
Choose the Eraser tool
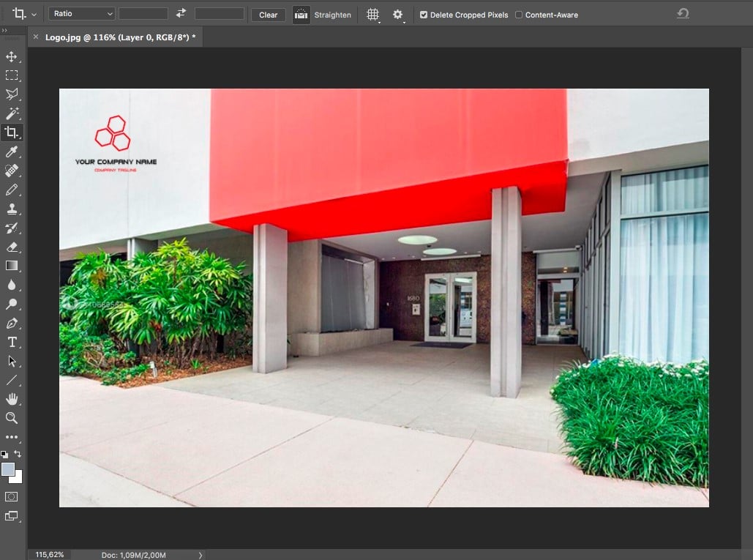(x=12, y=247)
